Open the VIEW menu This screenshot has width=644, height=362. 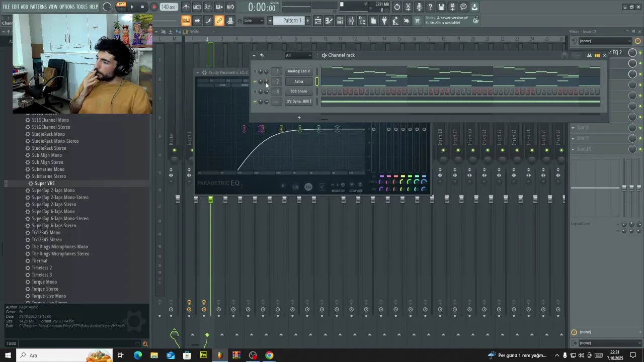(x=53, y=7)
